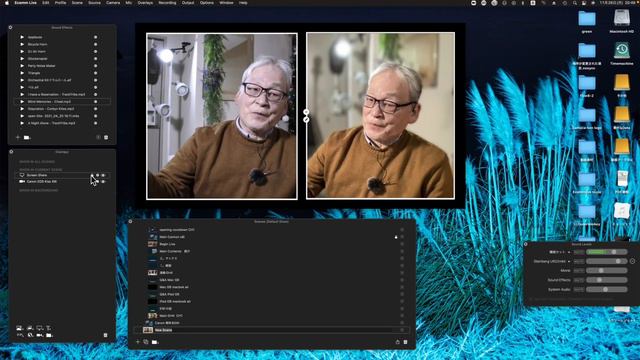Add a new sound effect with plus icon
This screenshot has height=360, width=640.
tap(18, 138)
